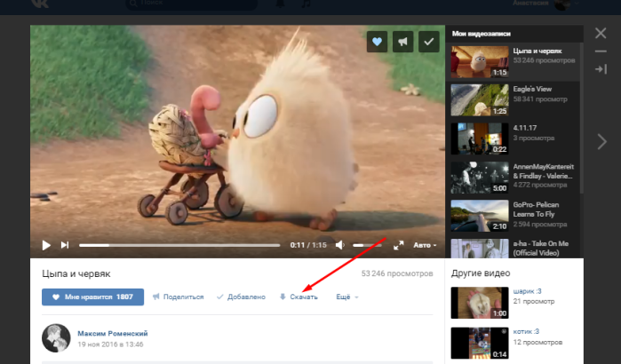Click the playlist scrollbar
The height and width of the screenshot is (364, 621).
coord(581,118)
